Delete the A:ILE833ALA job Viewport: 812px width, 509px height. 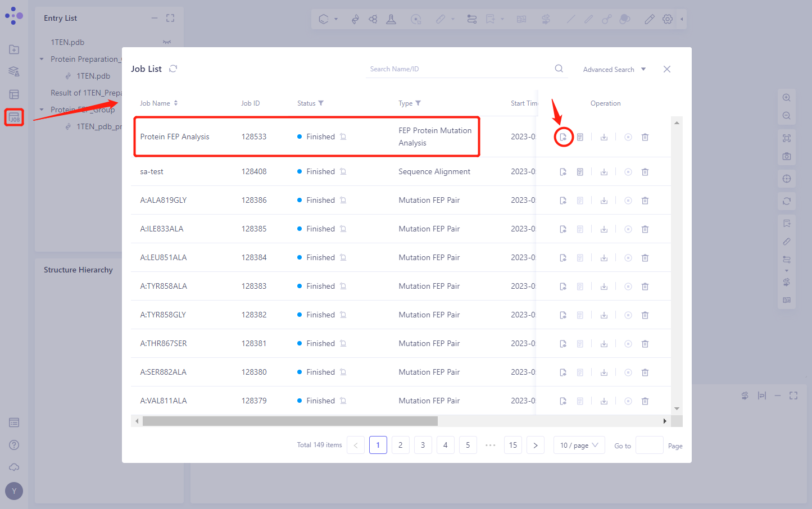coord(645,229)
